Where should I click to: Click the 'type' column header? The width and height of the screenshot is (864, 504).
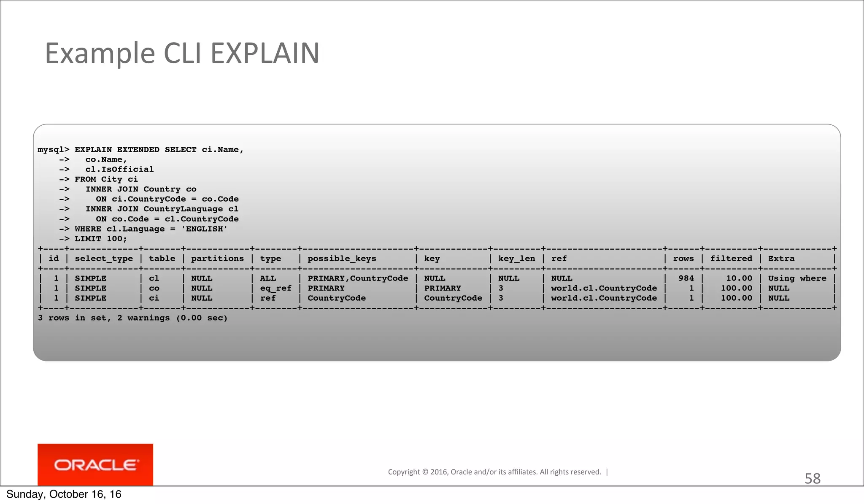270,259
